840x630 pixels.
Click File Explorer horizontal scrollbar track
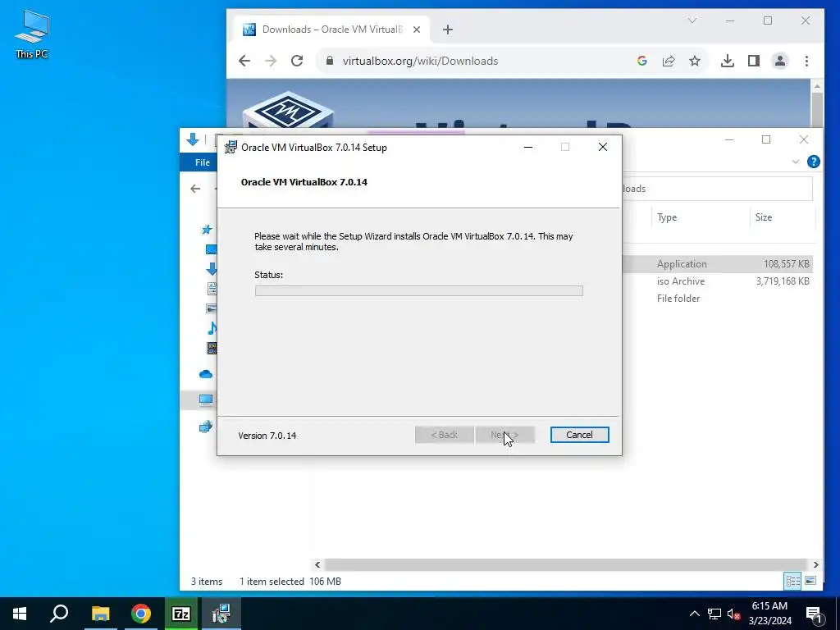click(x=566, y=564)
